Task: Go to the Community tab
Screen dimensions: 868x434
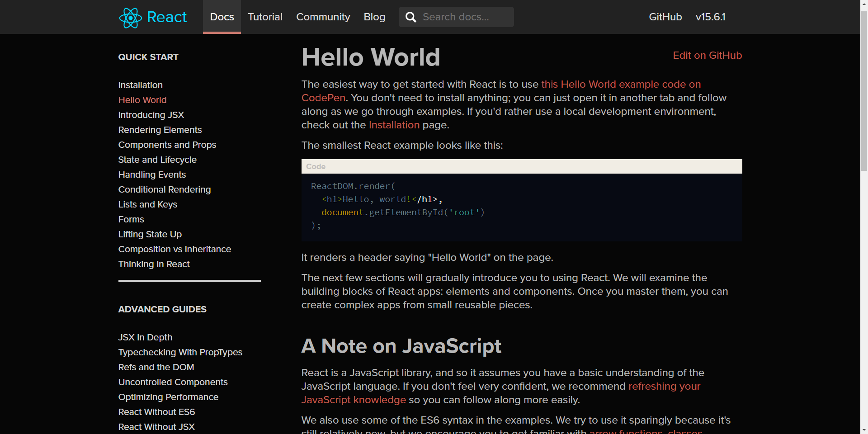Action: pos(323,17)
